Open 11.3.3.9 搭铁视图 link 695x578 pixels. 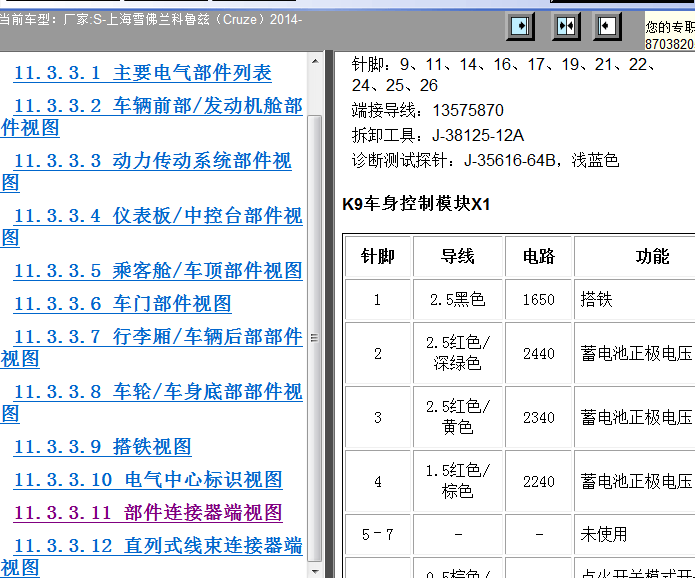tap(102, 446)
